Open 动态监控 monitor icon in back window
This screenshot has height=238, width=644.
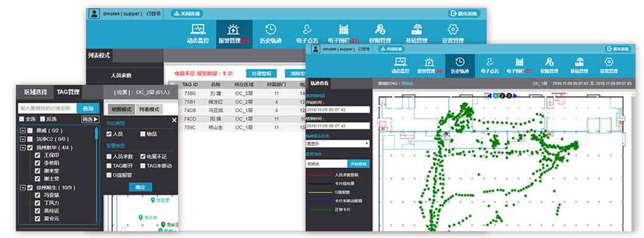[x=198, y=30]
